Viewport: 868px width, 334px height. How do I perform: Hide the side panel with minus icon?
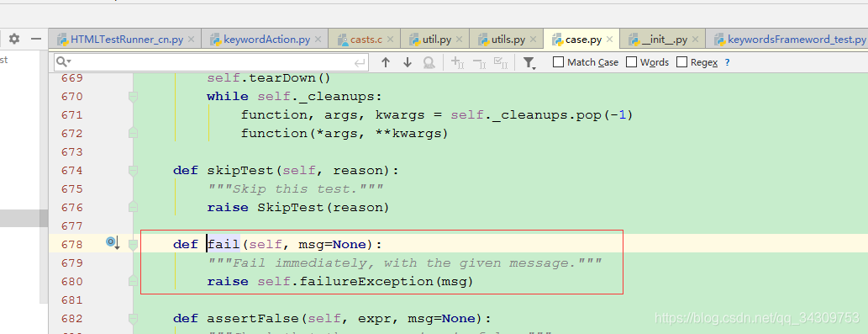(x=36, y=39)
